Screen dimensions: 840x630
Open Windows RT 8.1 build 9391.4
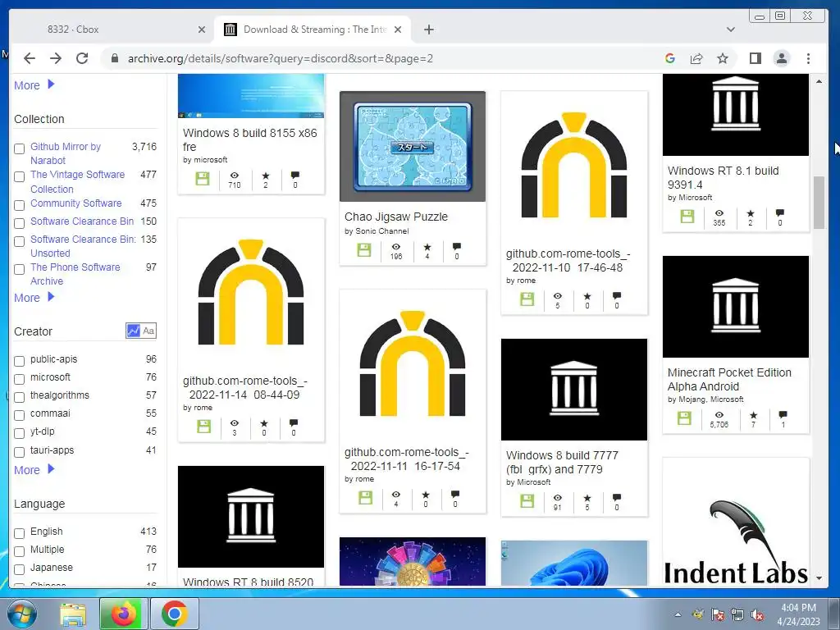pos(723,177)
